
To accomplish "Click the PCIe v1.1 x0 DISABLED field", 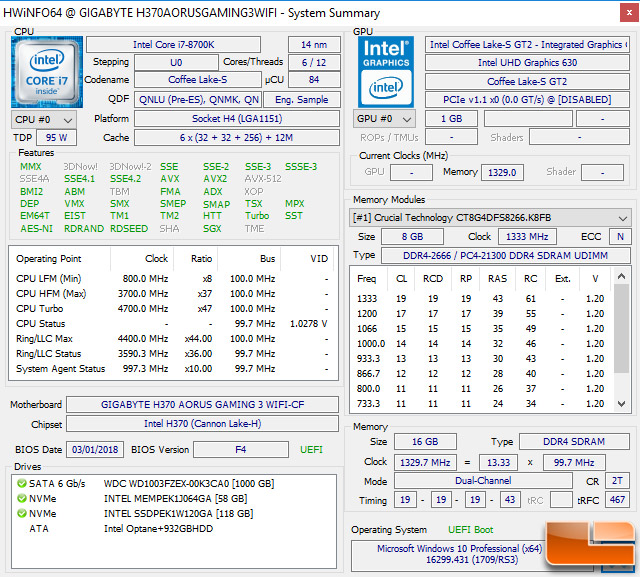I will [527, 100].
